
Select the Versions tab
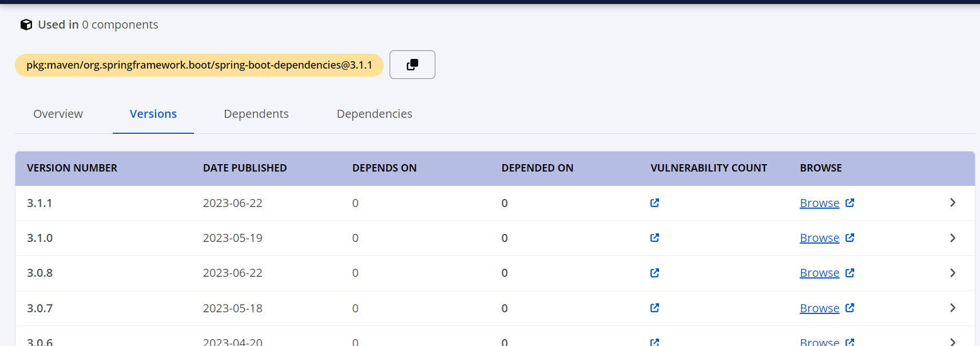click(x=153, y=114)
